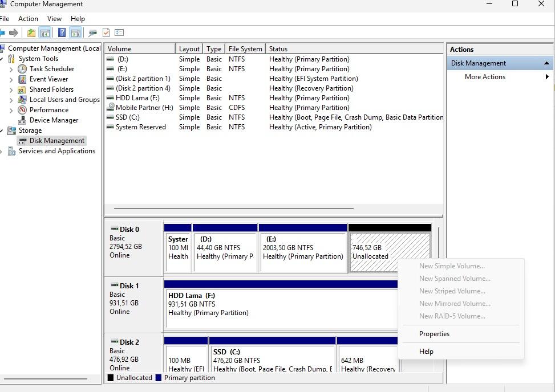Collapse the Disk Management actions section
This screenshot has width=555, height=392.
(x=546, y=63)
